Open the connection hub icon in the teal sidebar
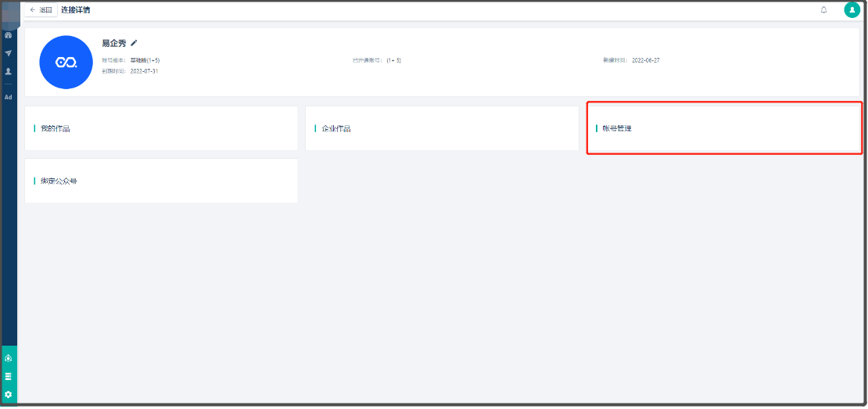868x409 pixels. pos(9,358)
